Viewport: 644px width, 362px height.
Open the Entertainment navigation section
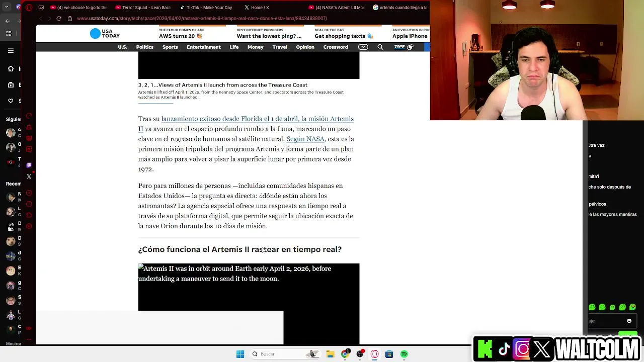pos(204,47)
